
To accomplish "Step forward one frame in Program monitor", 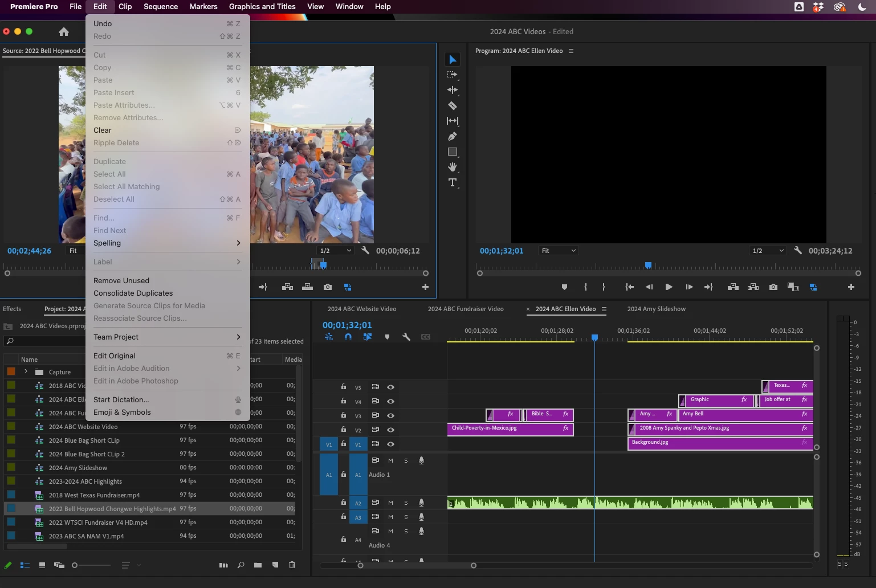I will (689, 287).
